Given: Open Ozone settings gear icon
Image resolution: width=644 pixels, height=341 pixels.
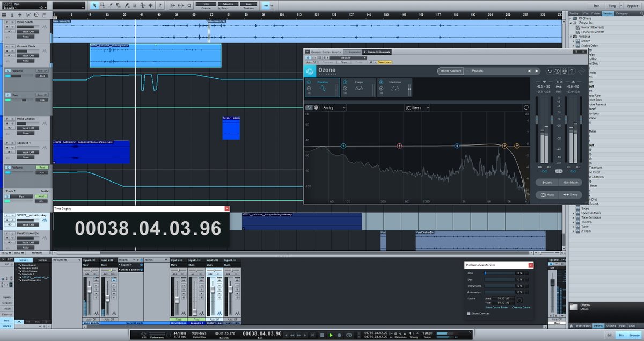Looking at the screenshot, I should pyautogui.click(x=565, y=71).
